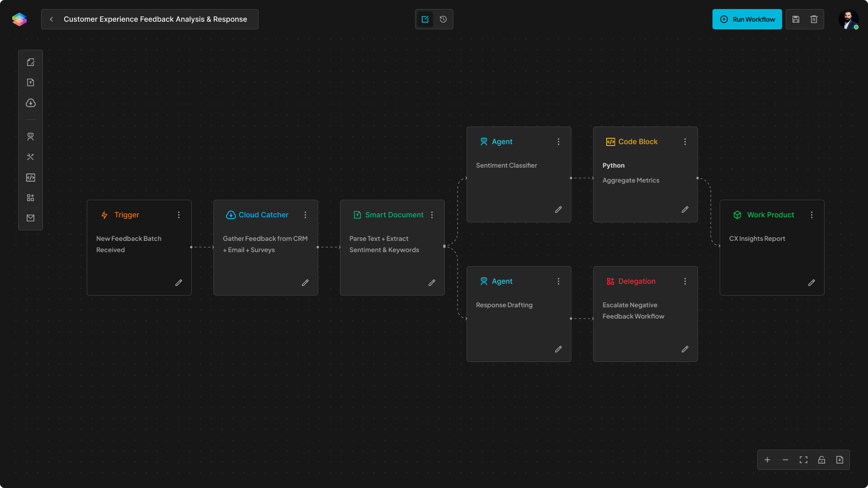868x488 pixels.
Task: Click Run Workflow button
Action: pyautogui.click(x=747, y=19)
